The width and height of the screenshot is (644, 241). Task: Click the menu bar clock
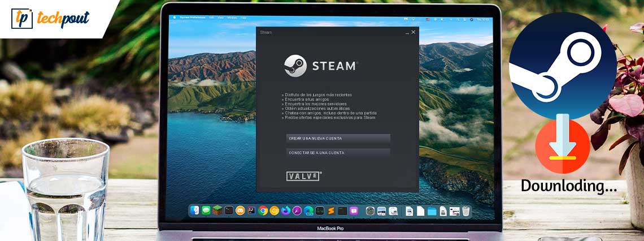click(x=483, y=19)
